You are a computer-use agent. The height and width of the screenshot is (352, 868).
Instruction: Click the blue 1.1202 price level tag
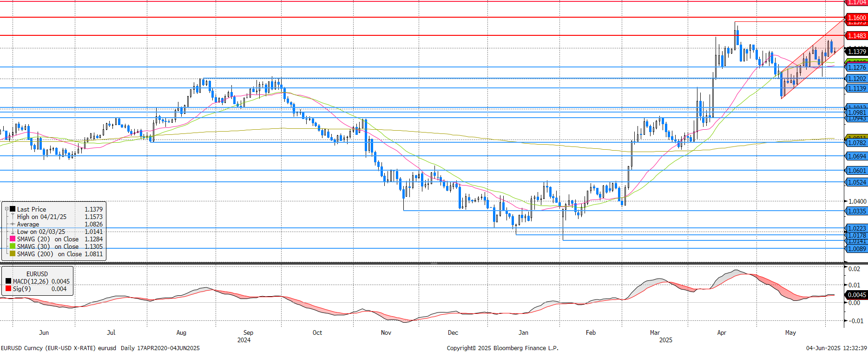pos(856,79)
